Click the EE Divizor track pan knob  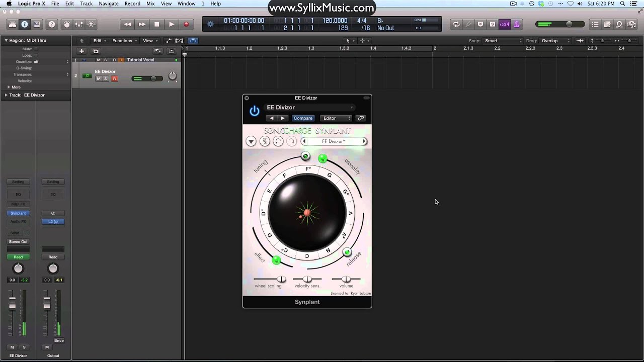pos(173,76)
